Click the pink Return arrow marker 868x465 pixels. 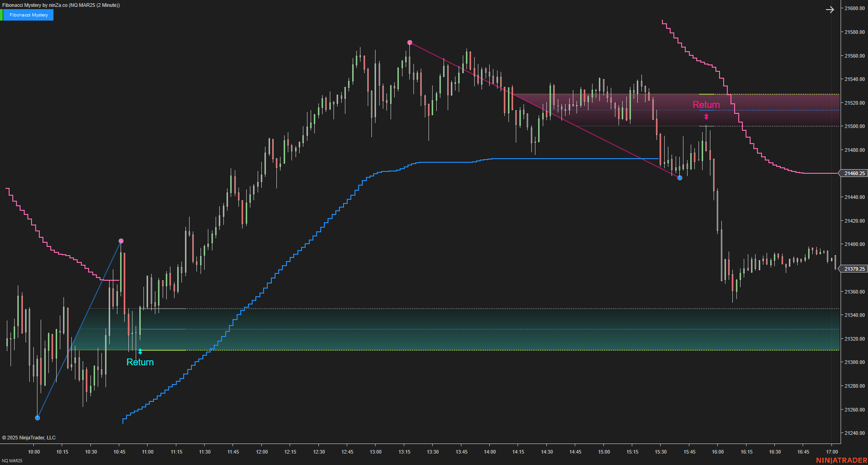706,118
